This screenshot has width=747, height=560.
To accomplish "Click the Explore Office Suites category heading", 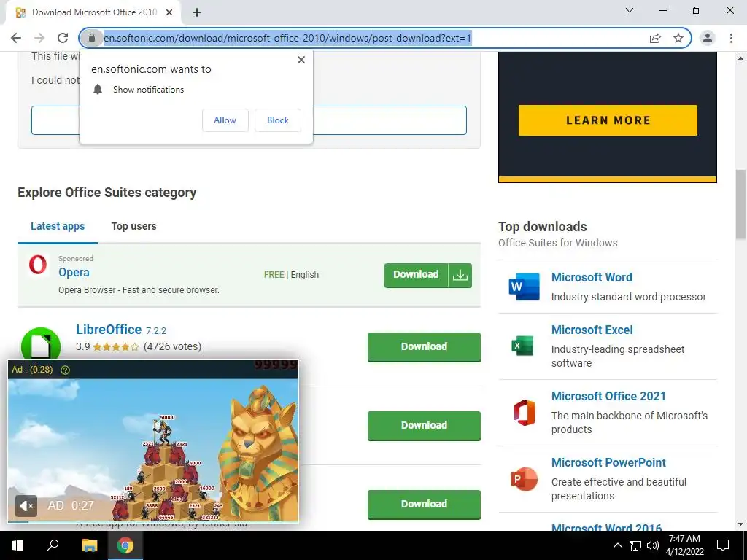I will [107, 192].
